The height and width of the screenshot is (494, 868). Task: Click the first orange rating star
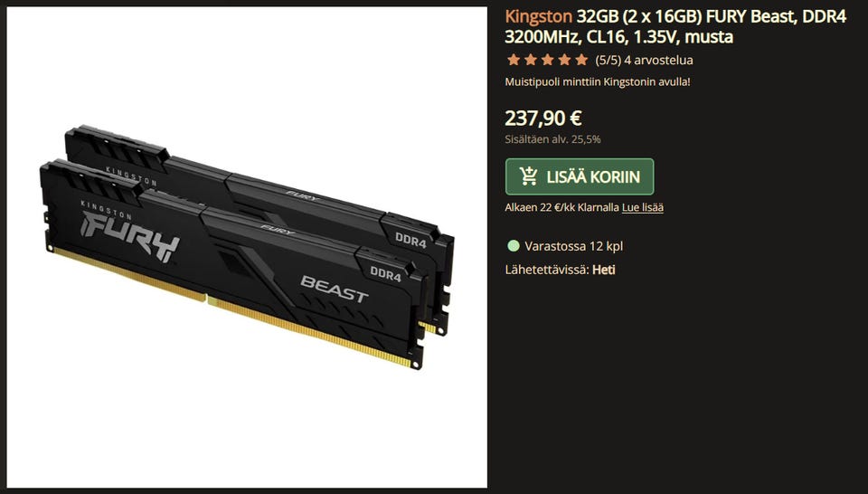click(x=514, y=60)
